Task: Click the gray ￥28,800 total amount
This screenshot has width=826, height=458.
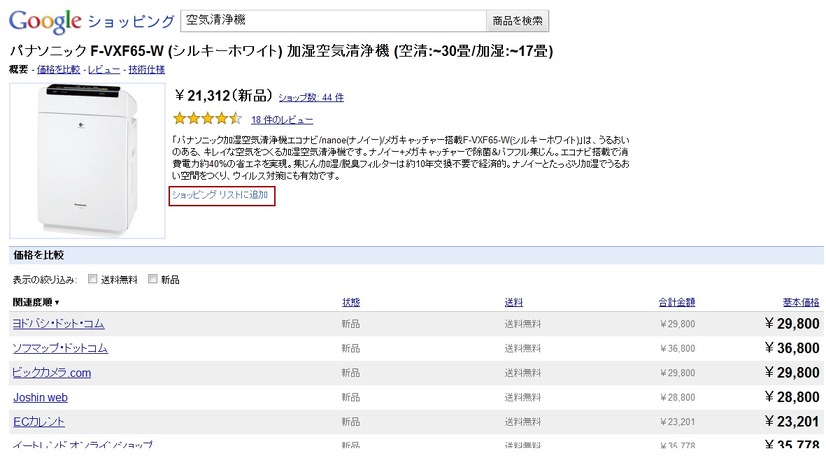Action: [x=677, y=397]
